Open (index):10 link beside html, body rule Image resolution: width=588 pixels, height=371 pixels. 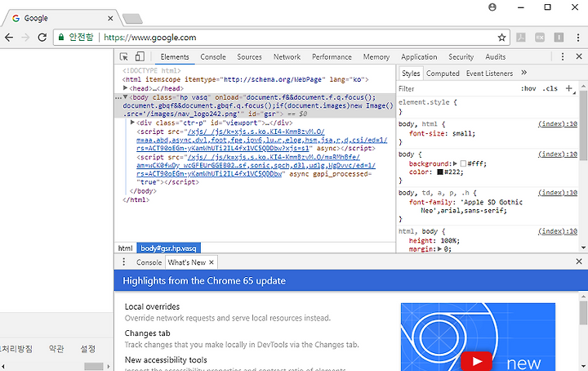[x=558, y=231]
